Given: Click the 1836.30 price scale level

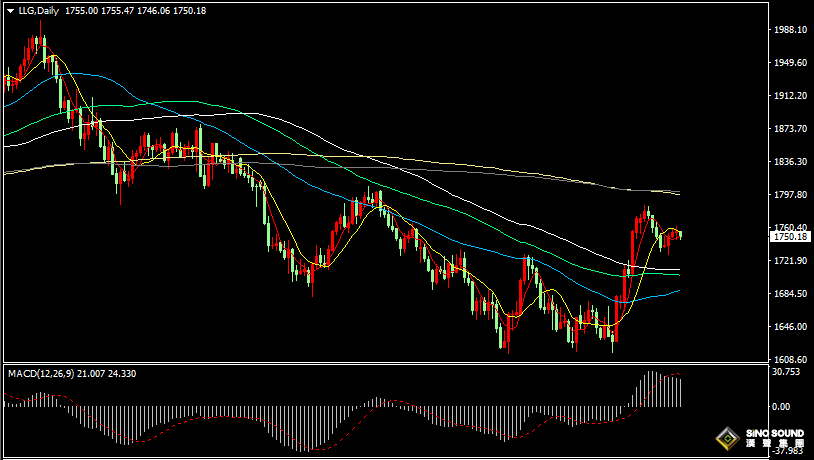Looking at the screenshot, I should tap(790, 162).
